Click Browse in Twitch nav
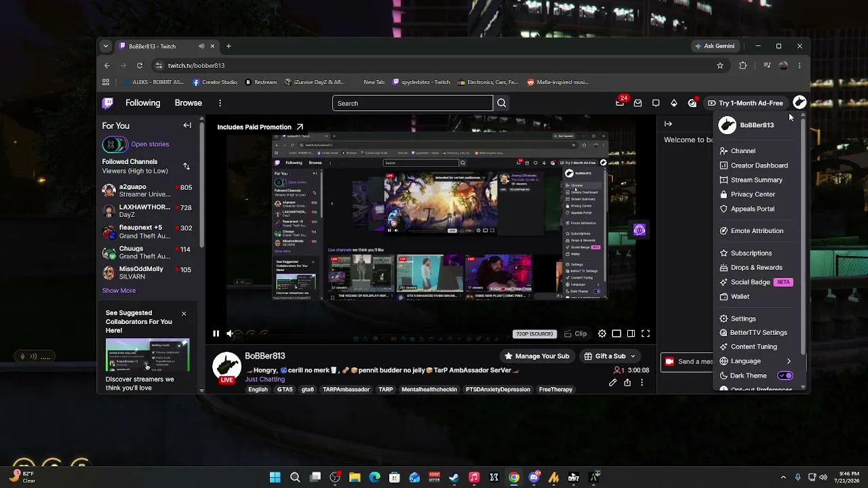The image size is (868, 488). click(188, 103)
